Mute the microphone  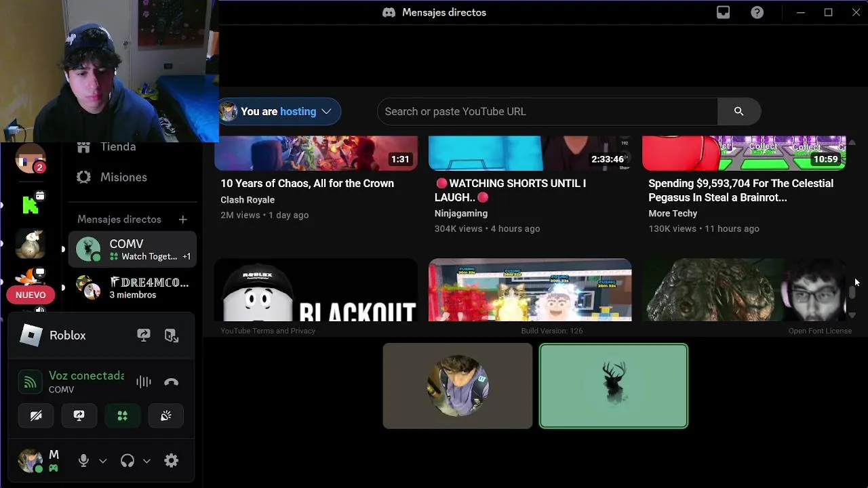coord(83,461)
